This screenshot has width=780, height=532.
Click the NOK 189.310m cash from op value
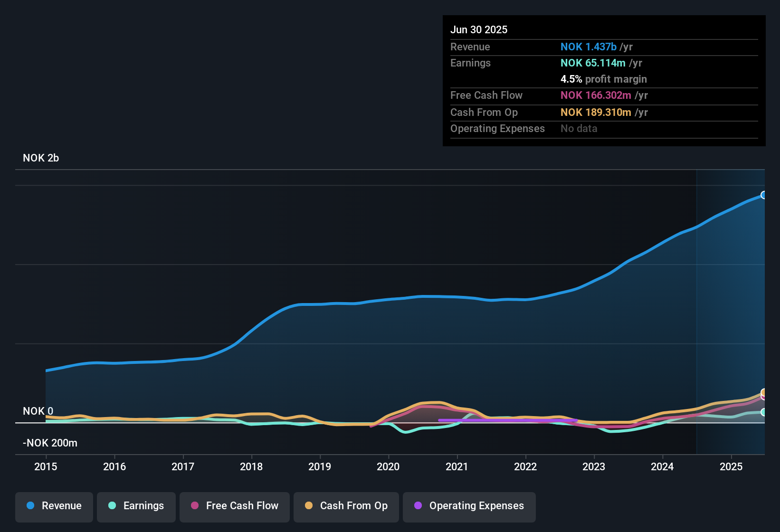596,112
